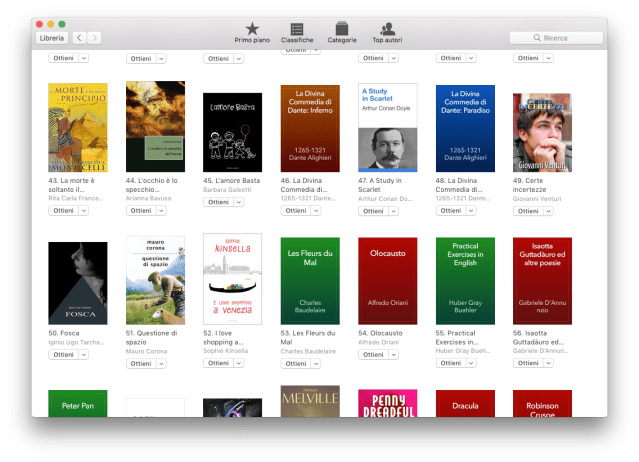Open the Dracula book cover
Viewport: 639px width, 462px height.
[464, 407]
